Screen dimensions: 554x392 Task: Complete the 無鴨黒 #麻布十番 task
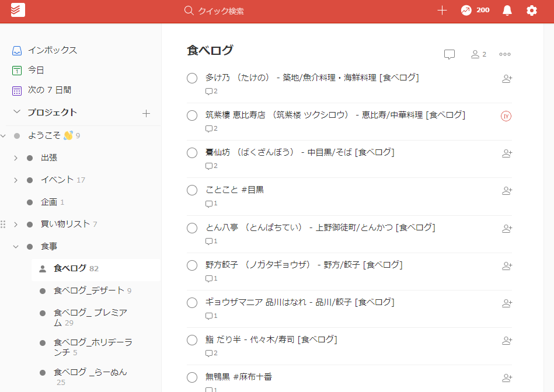pyautogui.click(x=192, y=377)
